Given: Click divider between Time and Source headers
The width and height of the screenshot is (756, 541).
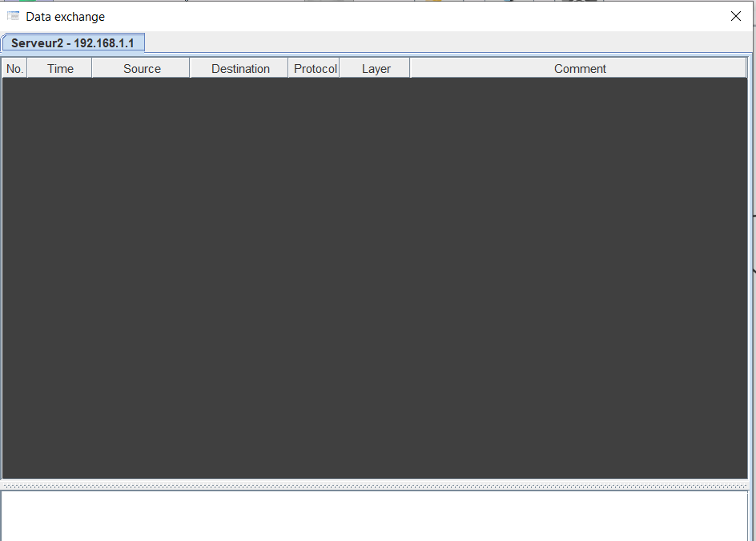Looking at the screenshot, I should point(92,69).
